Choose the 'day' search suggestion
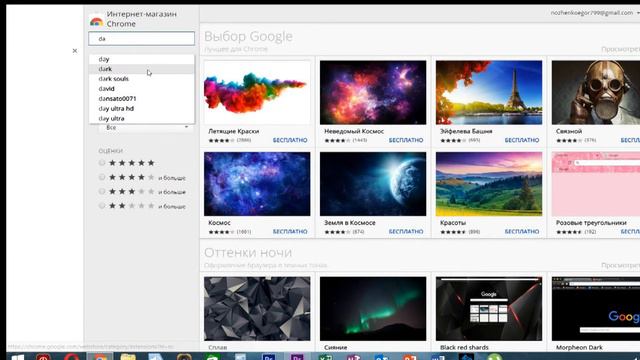 click(142, 59)
